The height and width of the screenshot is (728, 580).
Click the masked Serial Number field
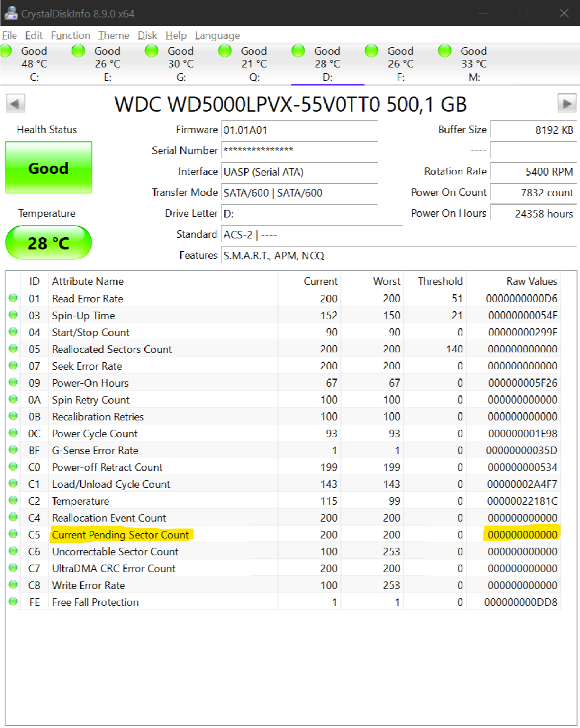pyautogui.click(x=299, y=151)
